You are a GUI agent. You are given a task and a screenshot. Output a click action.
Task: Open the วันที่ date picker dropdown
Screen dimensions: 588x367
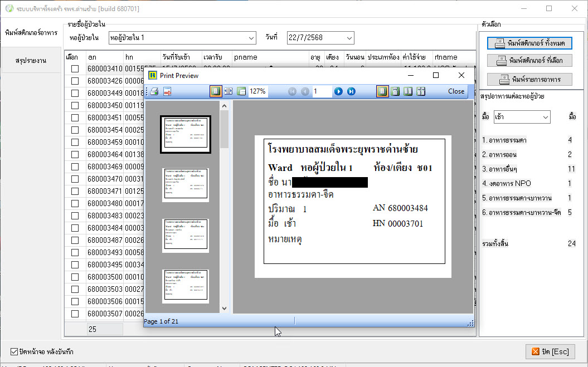[349, 38]
